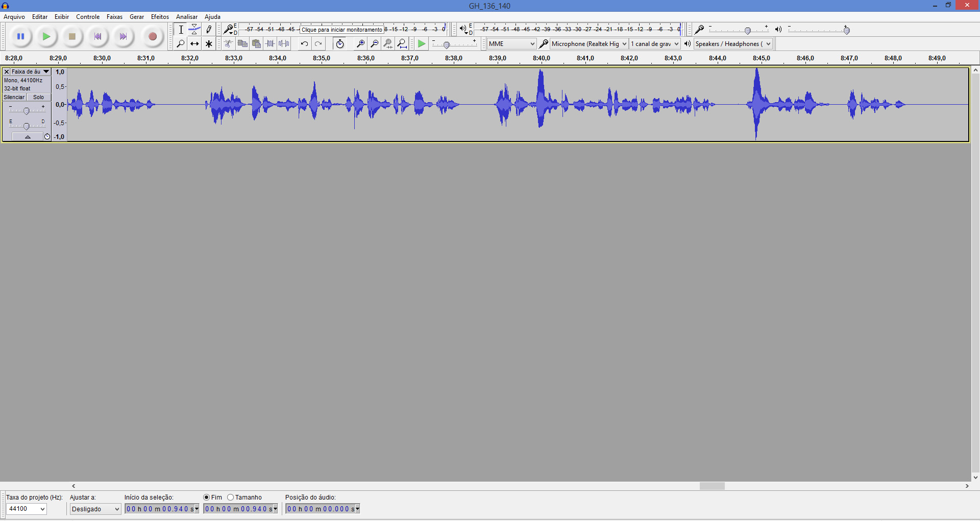Click the Solo button on the track
The height and width of the screenshot is (521, 980).
pyautogui.click(x=39, y=97)
